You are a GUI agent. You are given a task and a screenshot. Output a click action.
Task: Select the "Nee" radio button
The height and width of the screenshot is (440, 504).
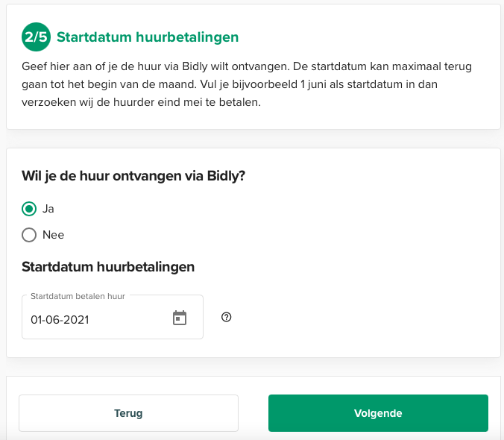(x=29, y=235)
